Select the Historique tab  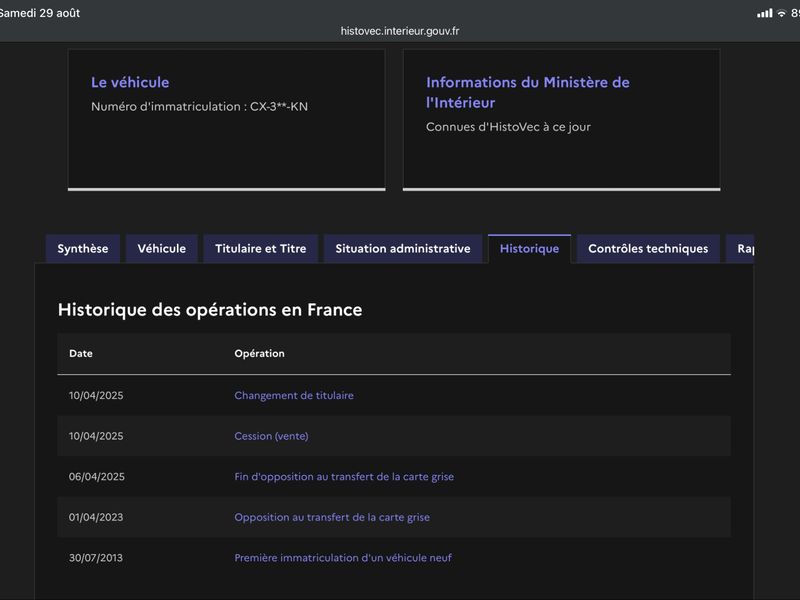tap(529, 248)
